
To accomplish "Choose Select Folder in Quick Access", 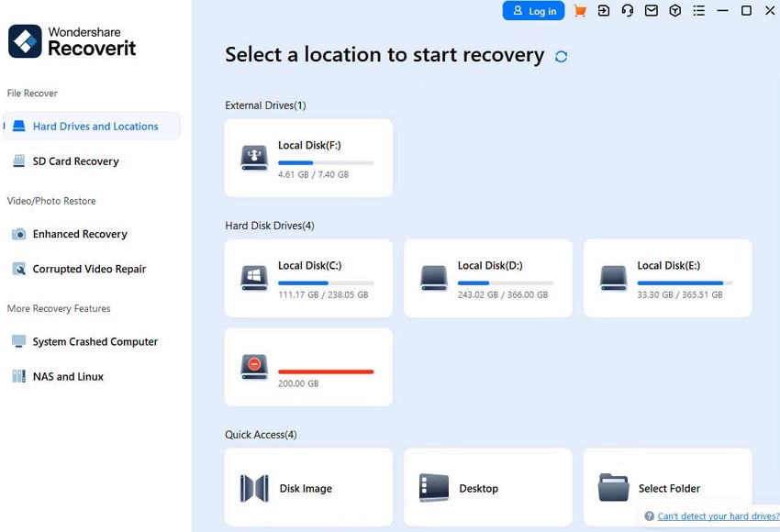I will click(x=668, y=486).
